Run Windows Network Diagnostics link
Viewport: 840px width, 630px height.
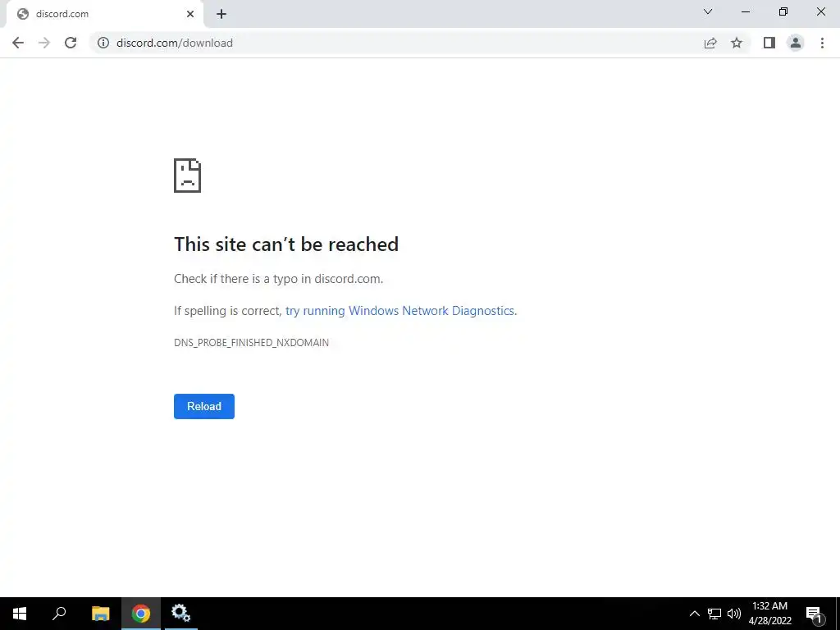tap(400, 311)
